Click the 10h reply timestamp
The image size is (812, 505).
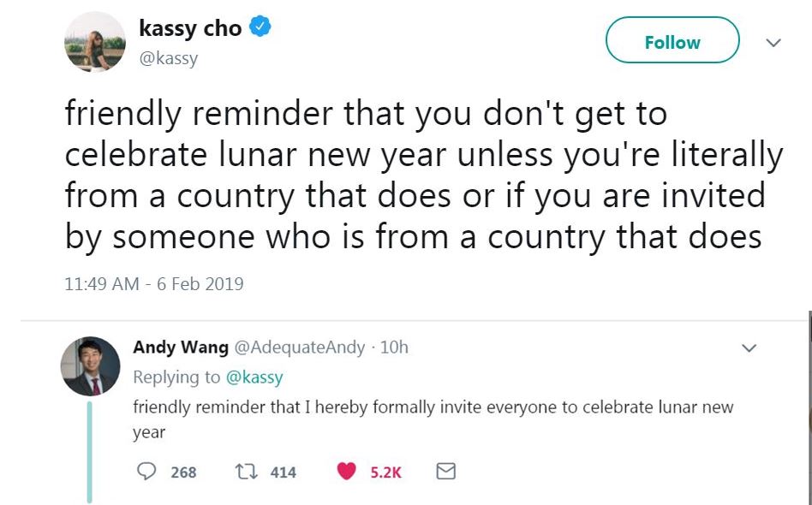point(395,348)
